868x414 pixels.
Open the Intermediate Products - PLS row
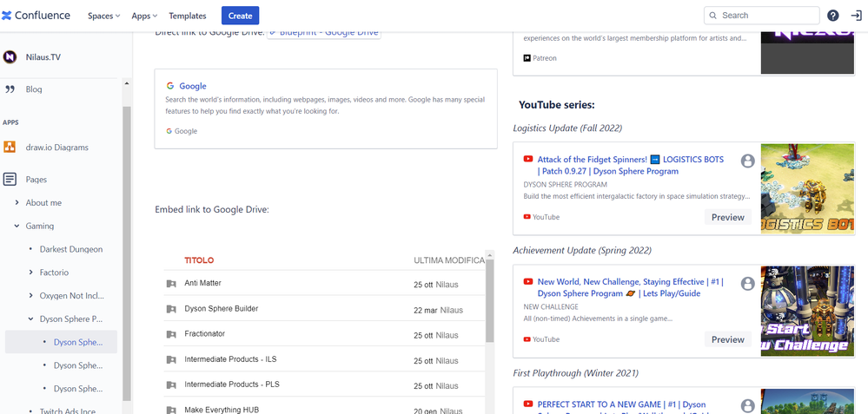[x=324, y=384]
